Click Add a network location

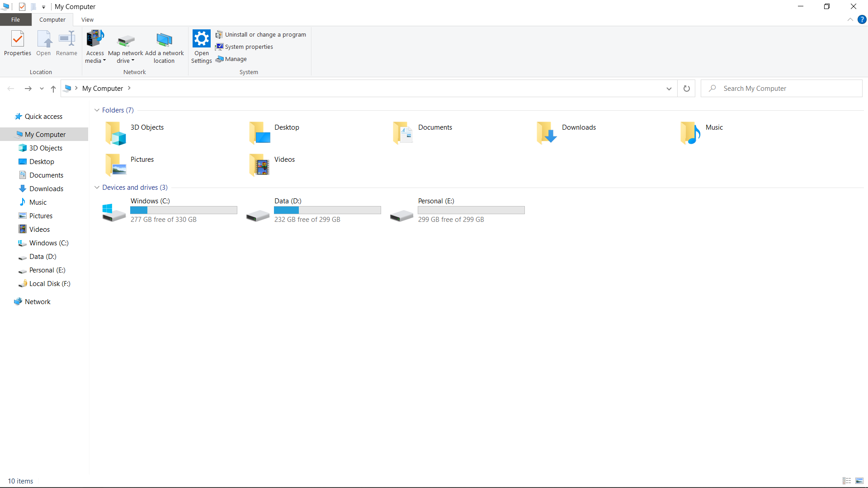(x=164, y=47)
